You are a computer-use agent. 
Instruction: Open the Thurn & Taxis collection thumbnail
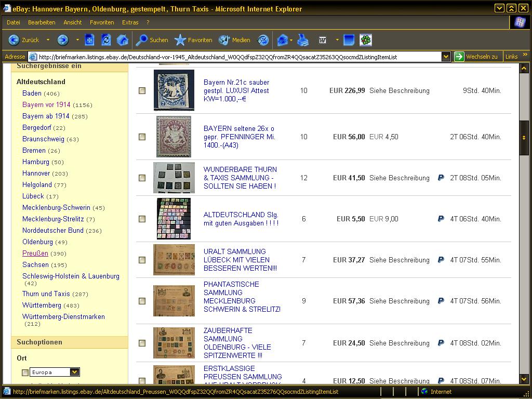pos(174,178)
